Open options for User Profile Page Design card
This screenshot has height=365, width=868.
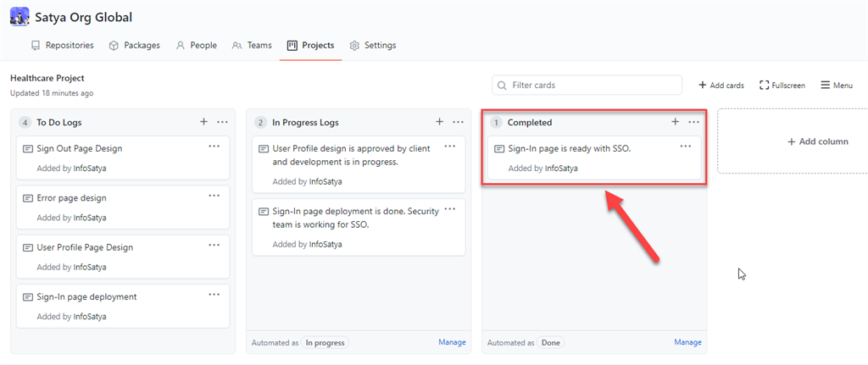pyautogui.click(x=214, y=246)
